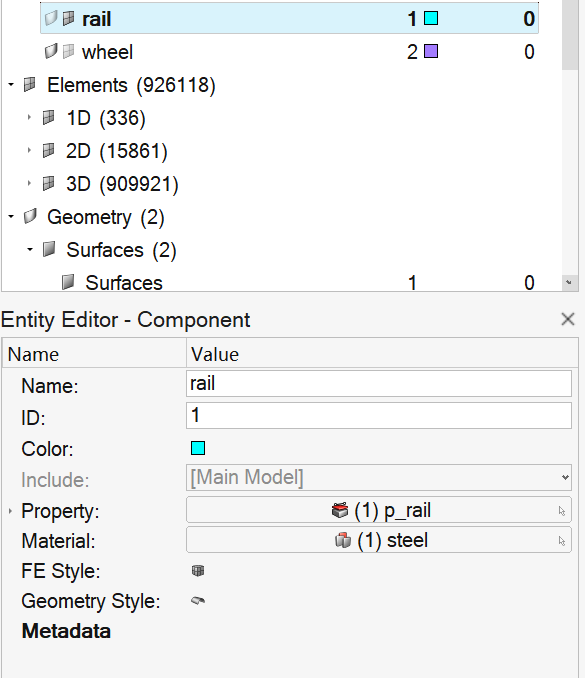Image resolution: width=585 pixels, height=678 pixels.
Task: Toggle element mesh visibility icon for rail
Action: pyautogui.click(x=68, y=18)
